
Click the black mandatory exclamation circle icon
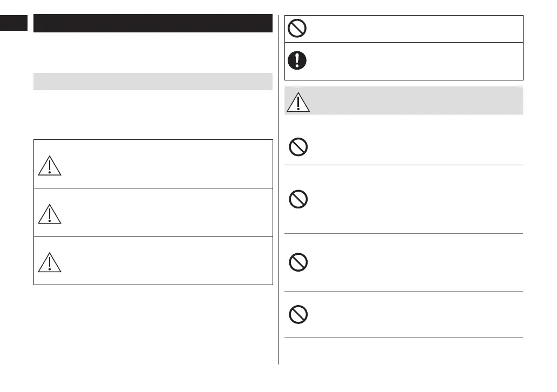pos(297,60)
